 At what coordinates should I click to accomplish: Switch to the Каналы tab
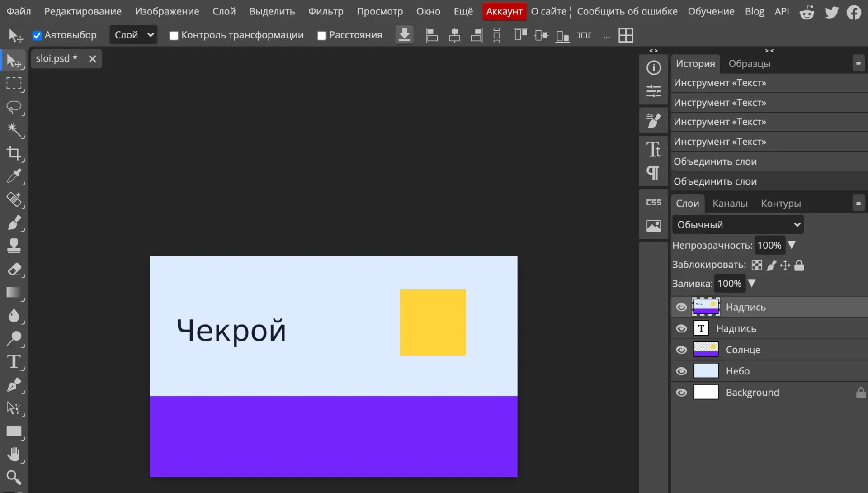pos(730,204)
